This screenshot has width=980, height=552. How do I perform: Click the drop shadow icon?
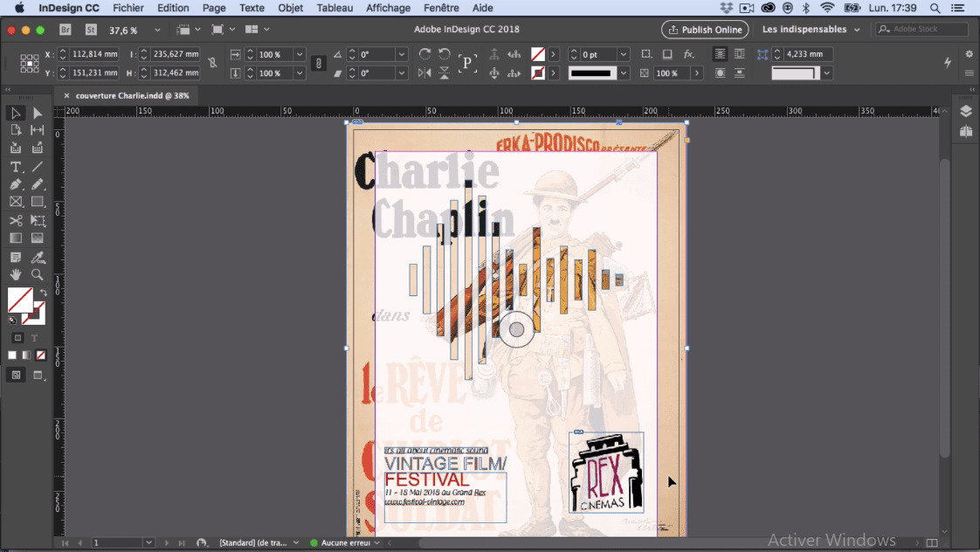(667, 54)
